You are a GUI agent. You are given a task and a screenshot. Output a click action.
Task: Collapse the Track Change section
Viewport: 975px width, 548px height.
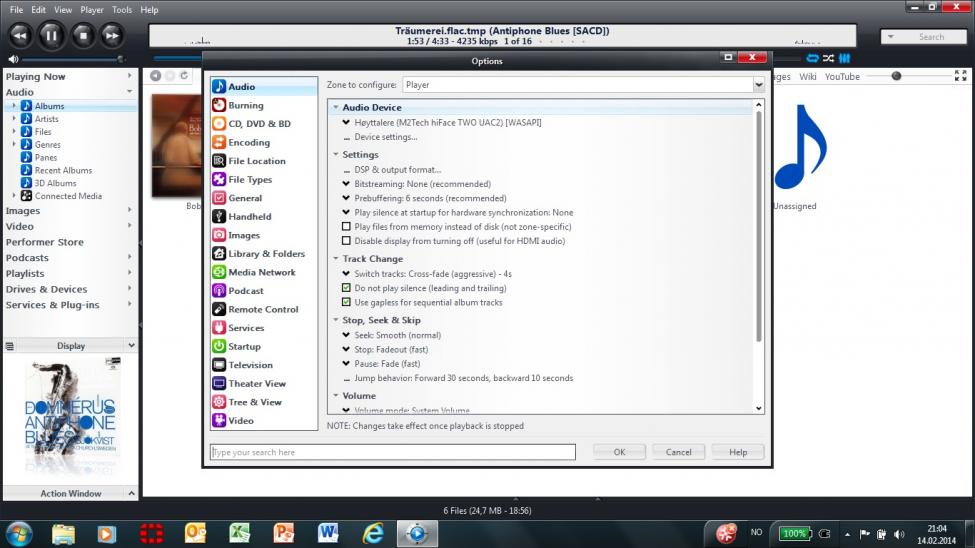point(335,259)
